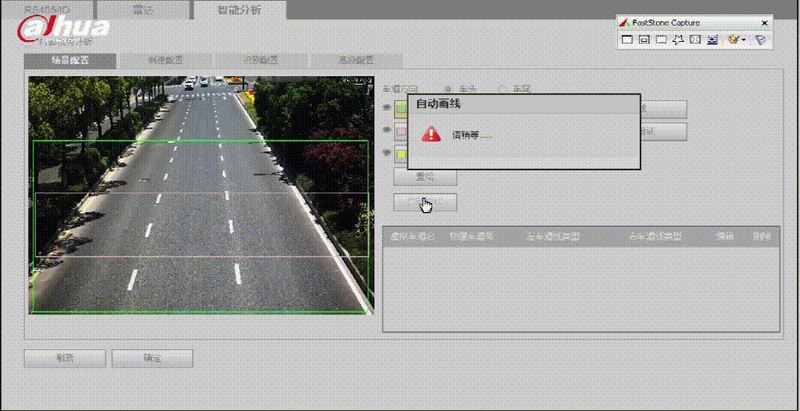This screenshot has height=411, width=800.
Task: Select FastStone Capture Window/Object icon
Action: pos(645,40)
